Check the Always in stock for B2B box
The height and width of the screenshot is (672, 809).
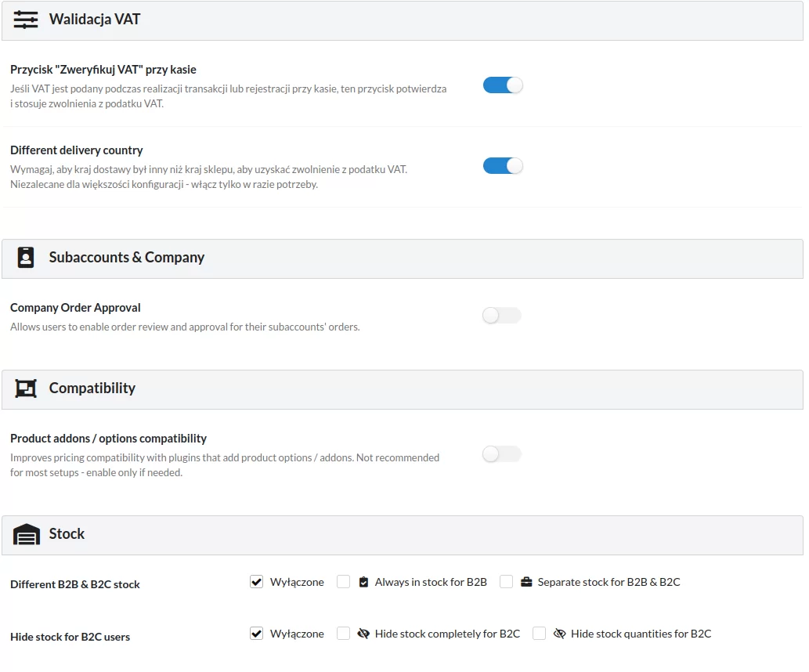pyautogui.click(x=343, y=582)
